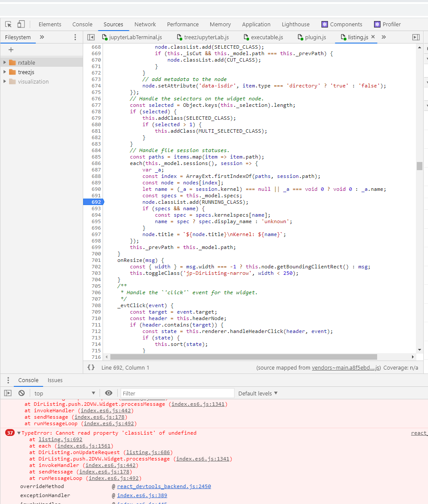The height and width of the screenshot is (504, 428).
Task: Toggle the live expression eye icon
Action: 109,393
